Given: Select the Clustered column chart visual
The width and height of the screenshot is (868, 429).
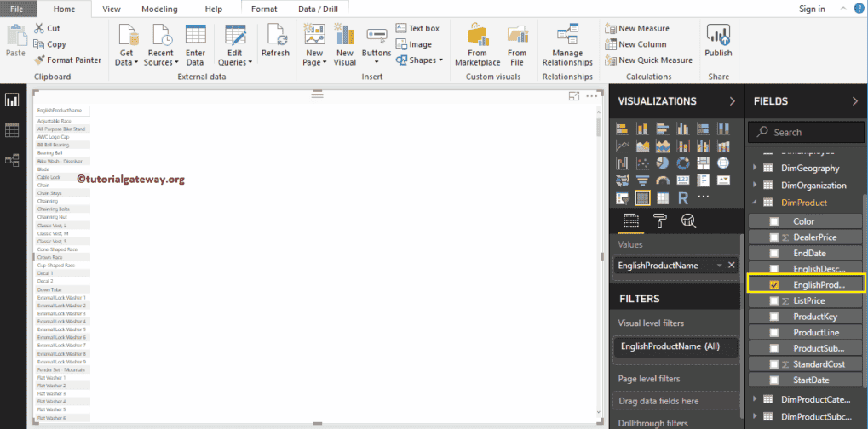Looking at the screenshot, I should 683,129.
